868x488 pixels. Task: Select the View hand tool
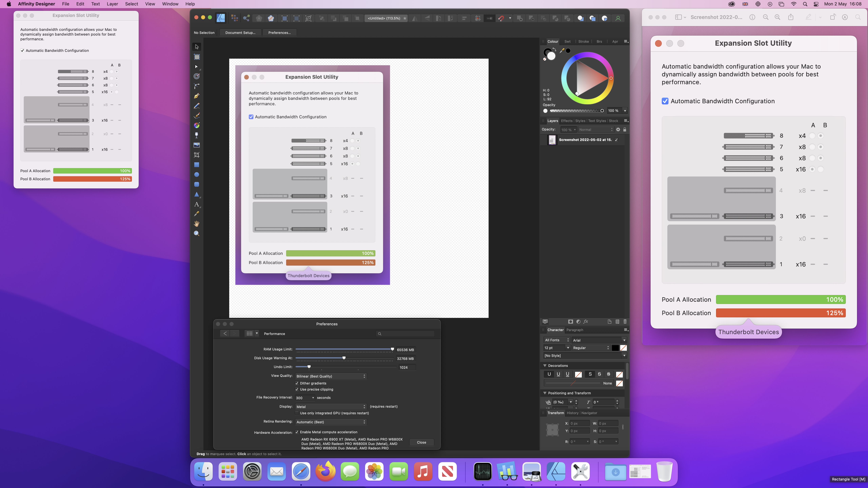tap(197, 224)
